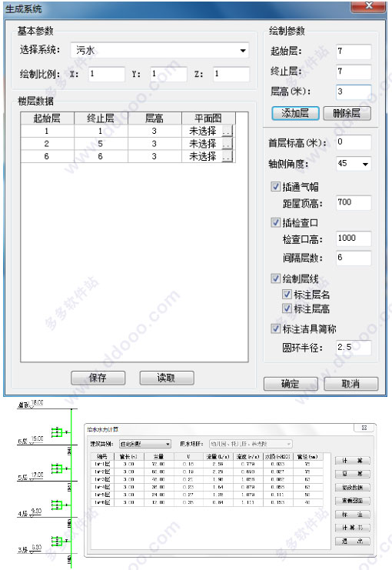The width and height of the screenshot is (392, 570).
Task: Click the 4层 9.00 elevation label in drawing
Action: (x=30, y=512)
